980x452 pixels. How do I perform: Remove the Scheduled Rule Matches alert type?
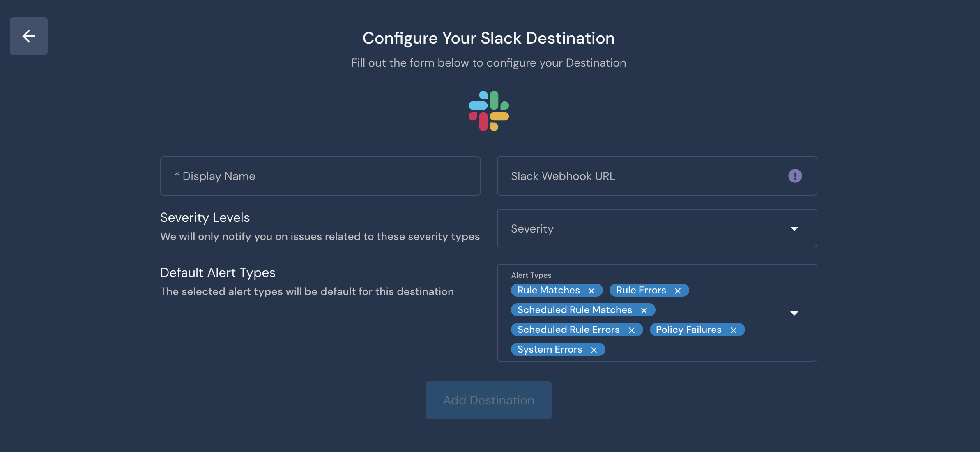(644, 310)
